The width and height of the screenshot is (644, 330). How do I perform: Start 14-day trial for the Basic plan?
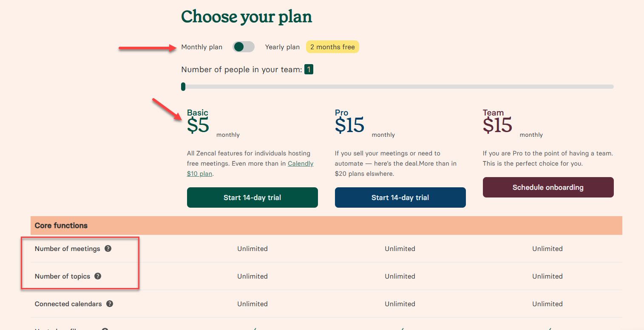pyautogui.click(x=252, y=197)
